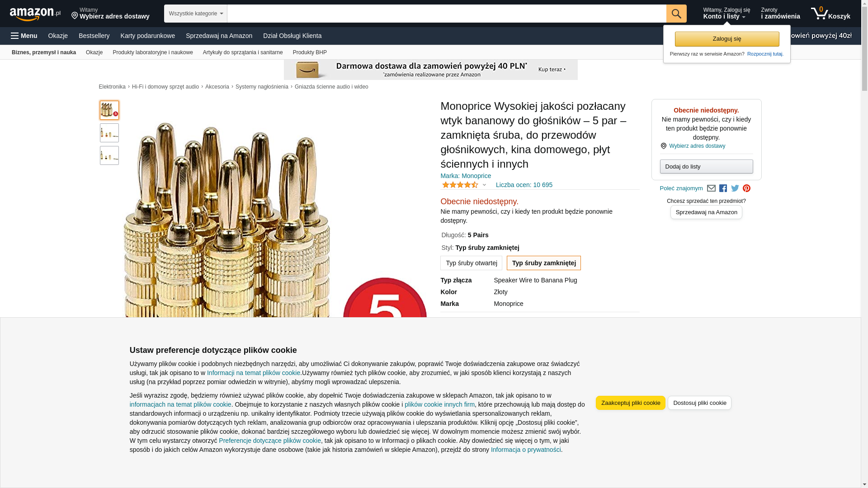Go to Amazon.pl home logo
Viewport: 868px width, 488px height.
coord(35,14)
